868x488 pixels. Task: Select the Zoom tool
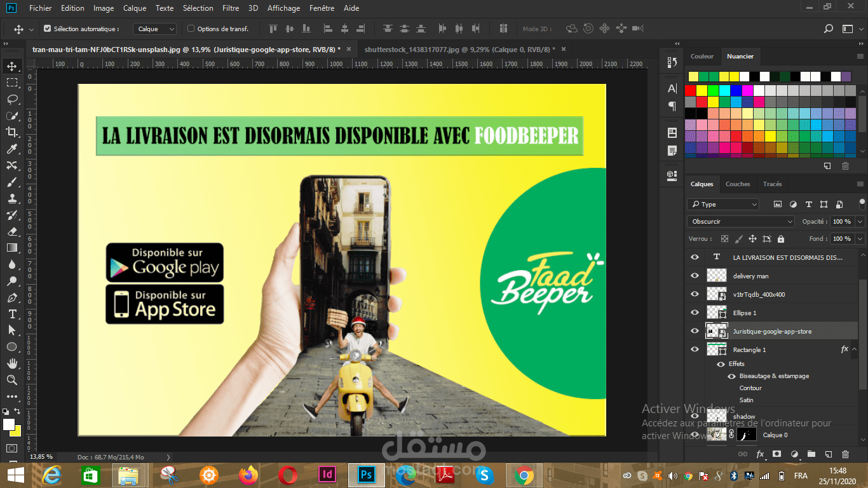coord(11,380)
